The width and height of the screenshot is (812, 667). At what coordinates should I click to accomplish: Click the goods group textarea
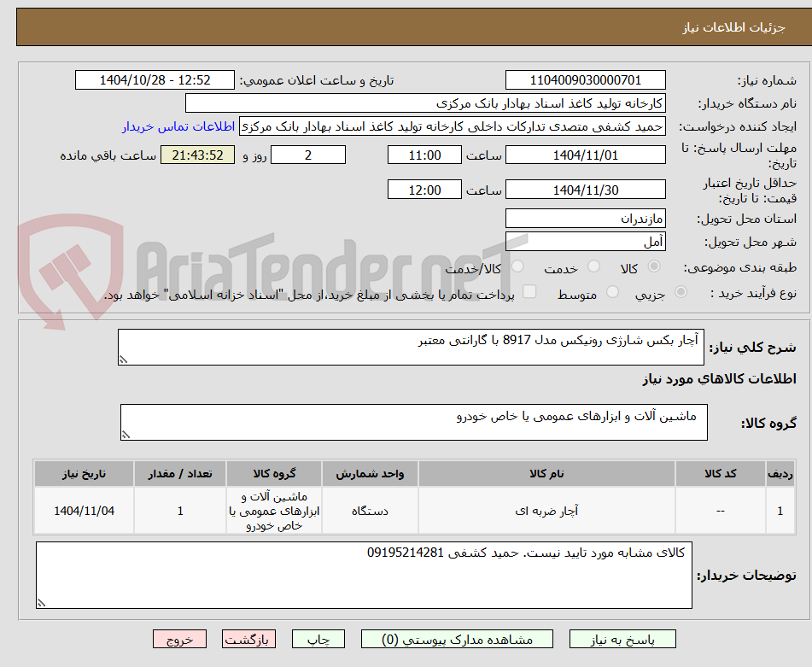click(414, 422)
